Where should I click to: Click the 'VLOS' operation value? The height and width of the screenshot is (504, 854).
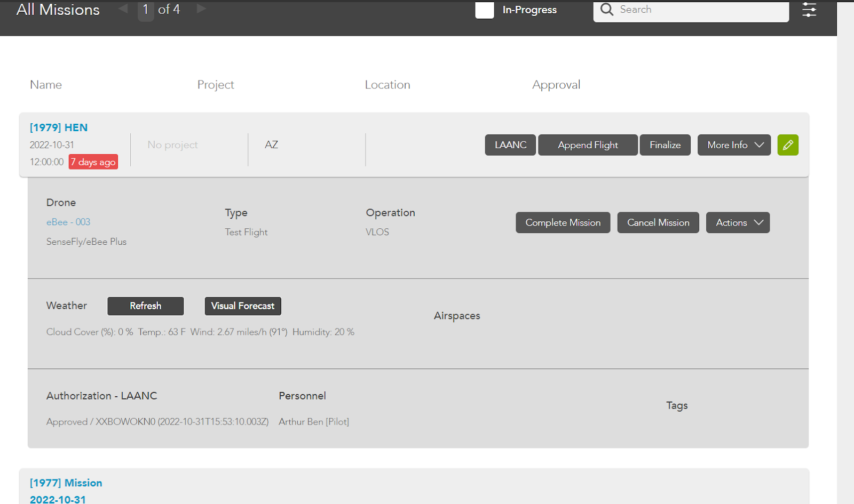(x=377, y=232)
